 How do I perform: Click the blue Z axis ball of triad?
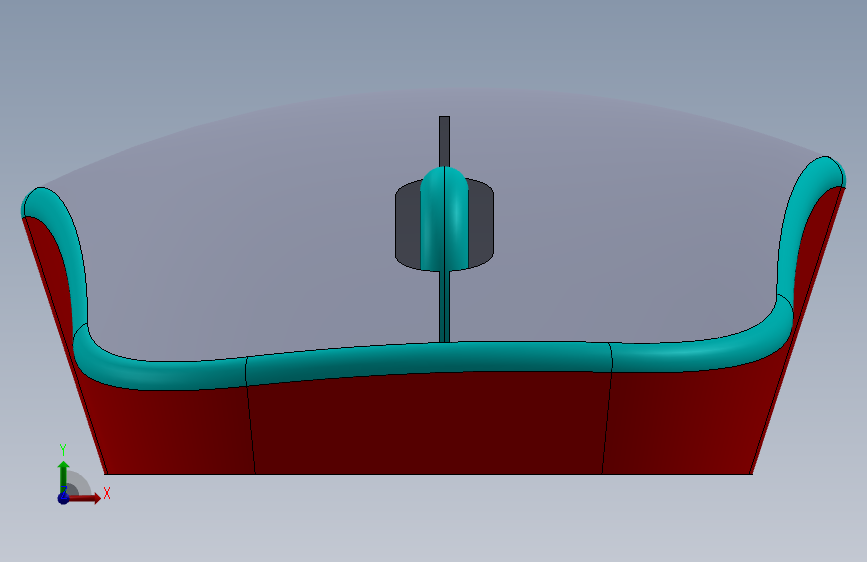[63, 498]
